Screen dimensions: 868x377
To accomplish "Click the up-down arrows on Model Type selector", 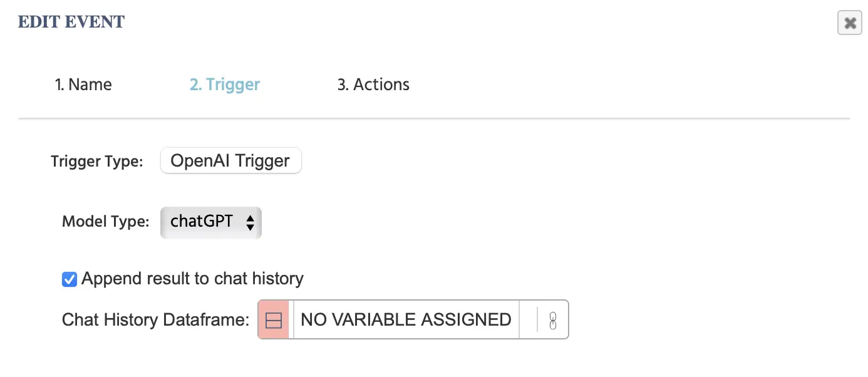I will (250, 222).
